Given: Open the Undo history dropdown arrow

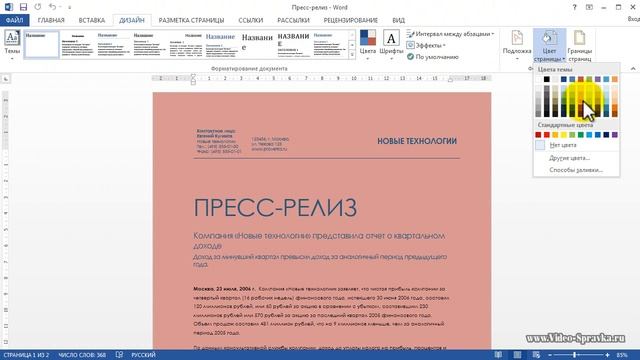Looking at the screenshot, I should coord(60,7).
